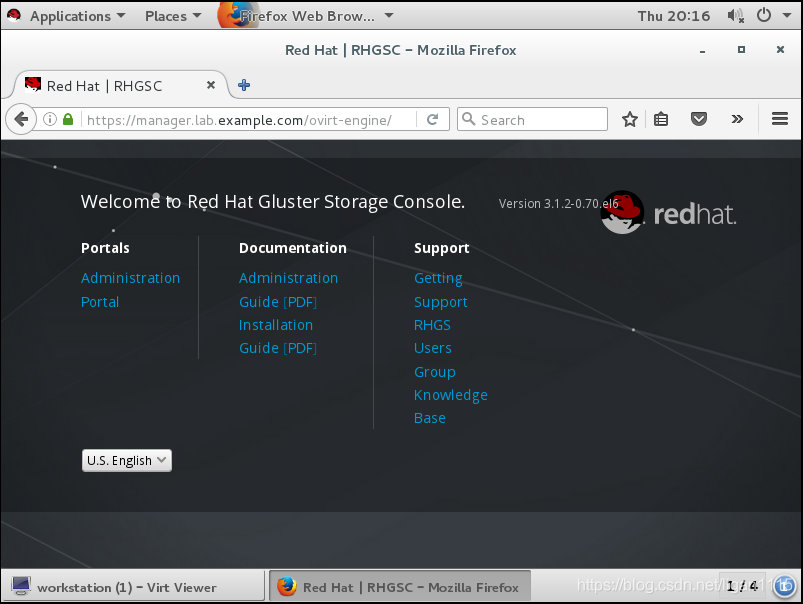The height and width of the screenshot is (604, 803).
Task: Click the Welcome to Red Hat Gluster Storage Console heading
Action: pos(272,201)
